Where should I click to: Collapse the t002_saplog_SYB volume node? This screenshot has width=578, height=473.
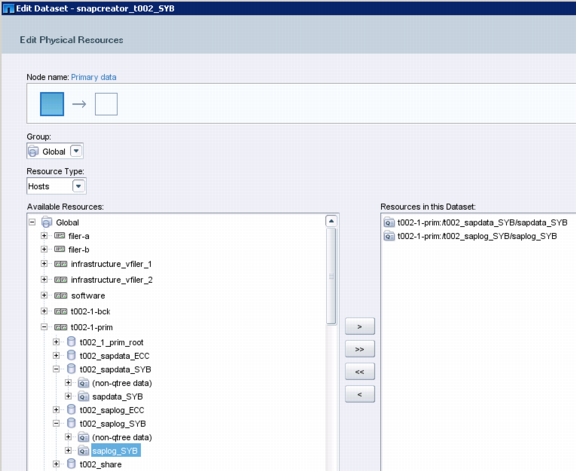click(x=56, y=423)
